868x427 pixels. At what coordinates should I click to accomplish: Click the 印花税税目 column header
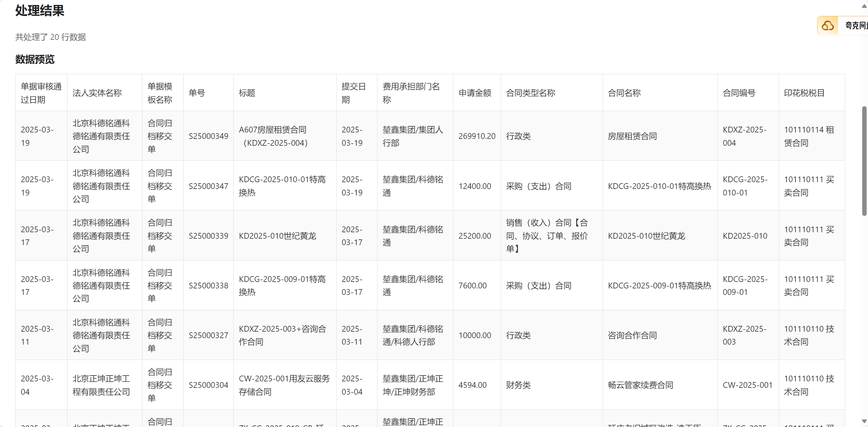(804, 93)
